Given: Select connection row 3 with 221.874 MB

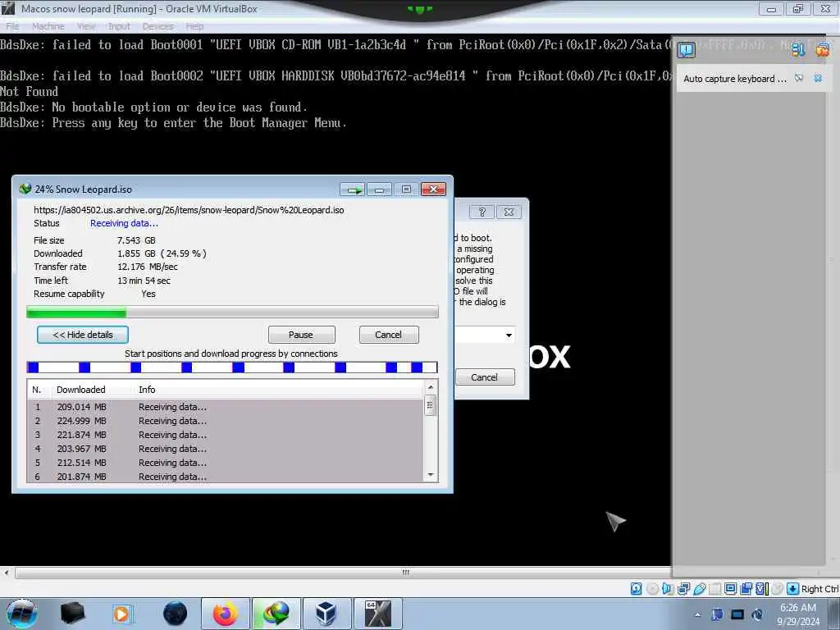Looking at the screenshot, I should pos(226,435).
